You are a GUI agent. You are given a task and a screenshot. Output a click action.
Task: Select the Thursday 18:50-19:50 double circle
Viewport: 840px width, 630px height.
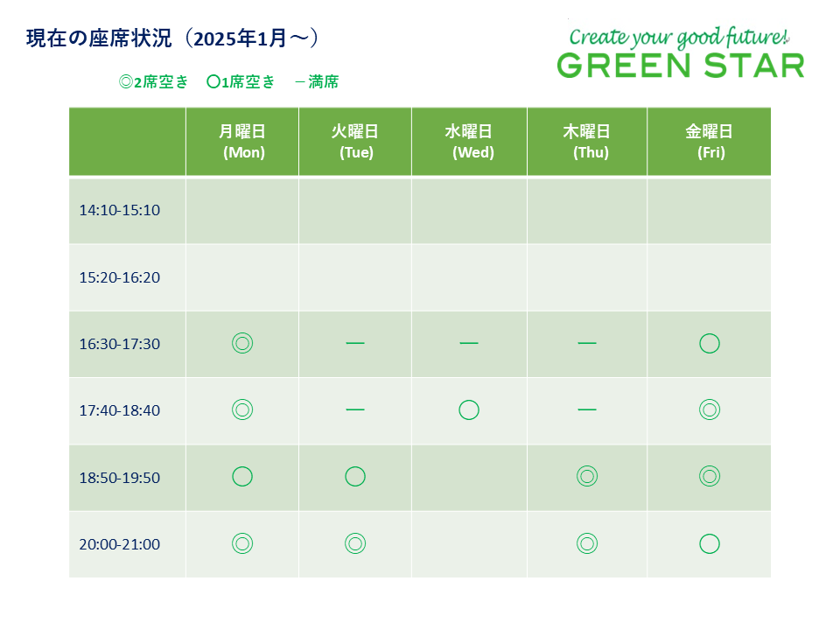pos(587,476)
